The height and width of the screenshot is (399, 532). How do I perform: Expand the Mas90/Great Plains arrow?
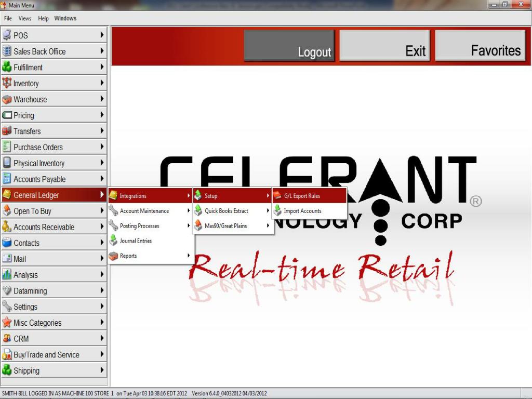coord(268,225)
